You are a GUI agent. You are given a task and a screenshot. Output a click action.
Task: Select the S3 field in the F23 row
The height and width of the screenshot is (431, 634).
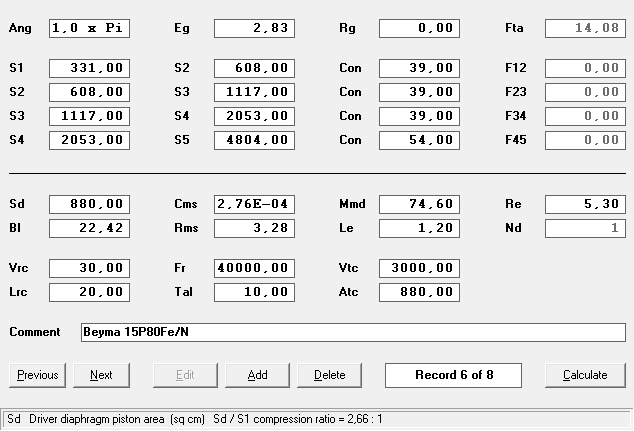tap(254, 92)
